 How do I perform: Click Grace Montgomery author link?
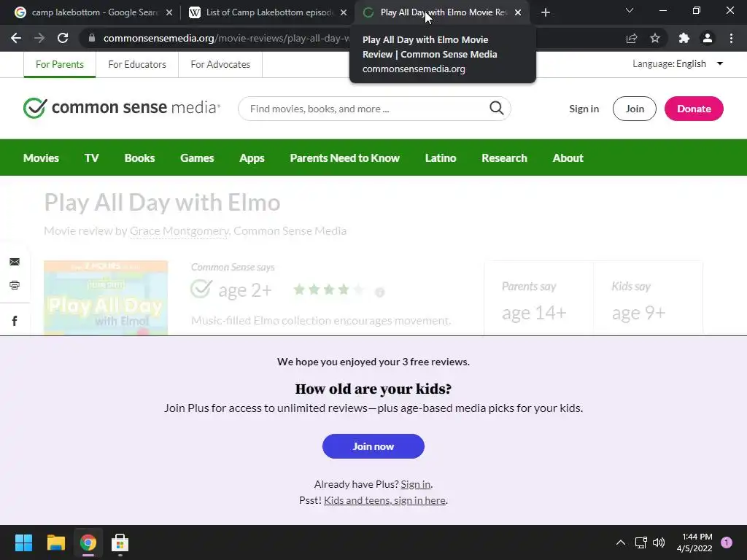179,231
